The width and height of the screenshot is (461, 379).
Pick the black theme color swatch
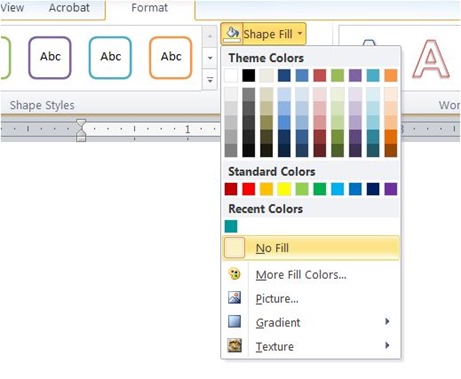(x=249, y=76)
